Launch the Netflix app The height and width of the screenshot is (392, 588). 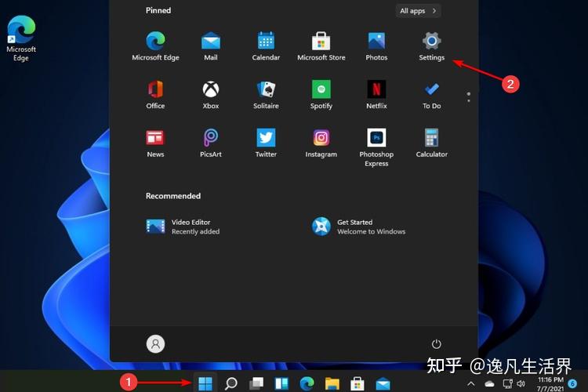point(376,95)
